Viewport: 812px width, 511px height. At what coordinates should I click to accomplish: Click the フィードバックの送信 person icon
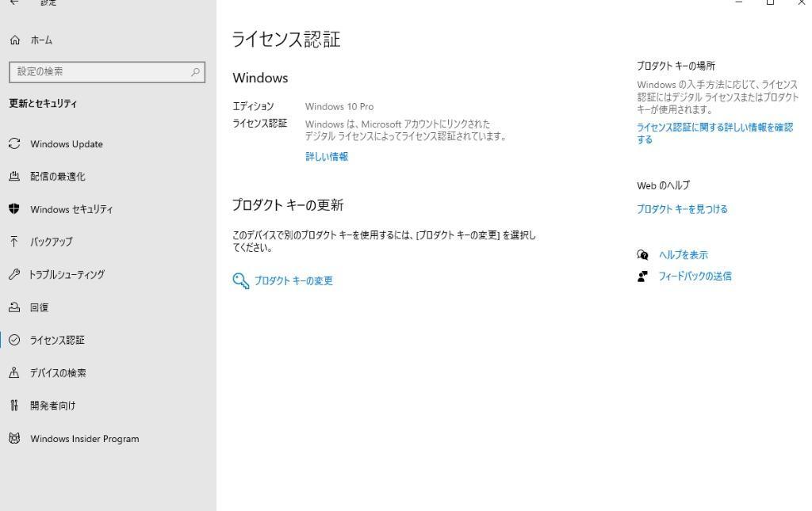click(x=642, y=276)
